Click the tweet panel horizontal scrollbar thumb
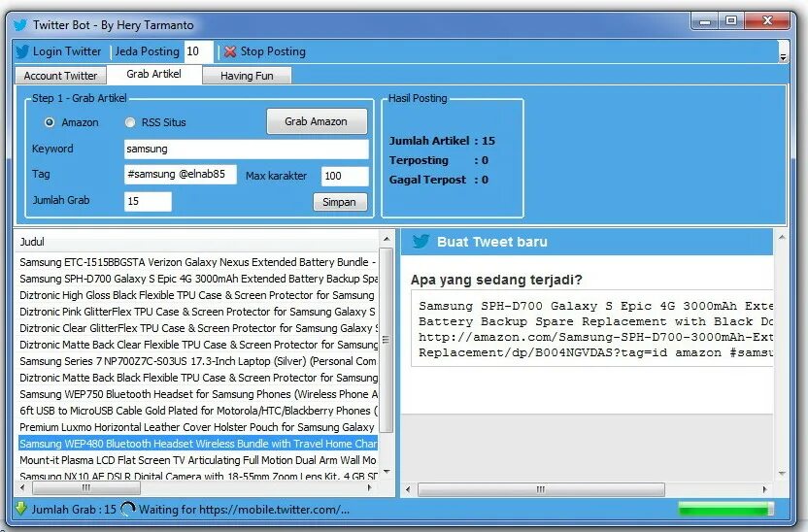 541,489
